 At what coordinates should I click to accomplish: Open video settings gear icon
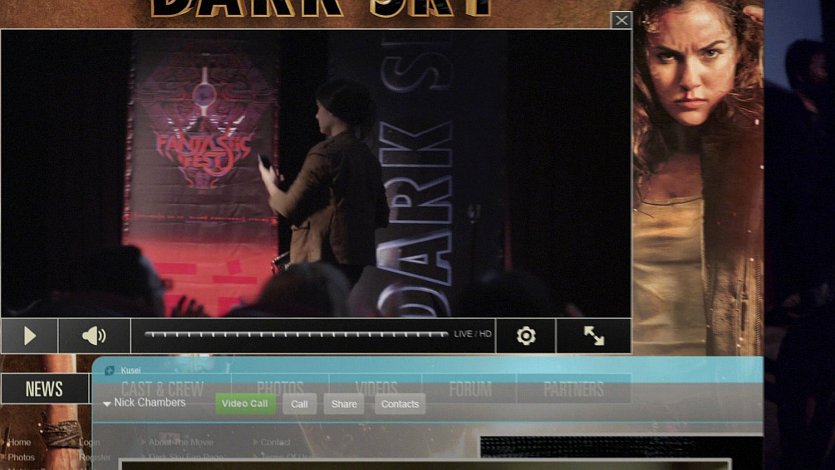pos(526,336)
